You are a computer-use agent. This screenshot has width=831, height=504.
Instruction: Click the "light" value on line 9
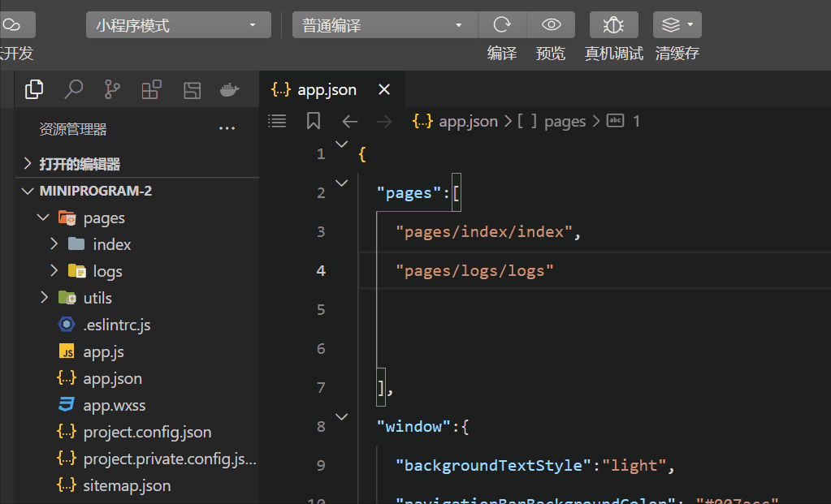pyautogui.click(x=634, y=465)
